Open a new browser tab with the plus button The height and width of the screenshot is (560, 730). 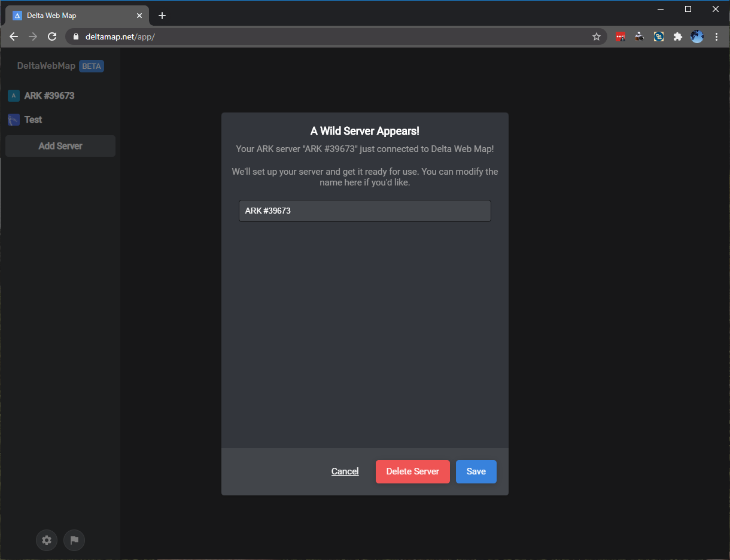(162, 16)
